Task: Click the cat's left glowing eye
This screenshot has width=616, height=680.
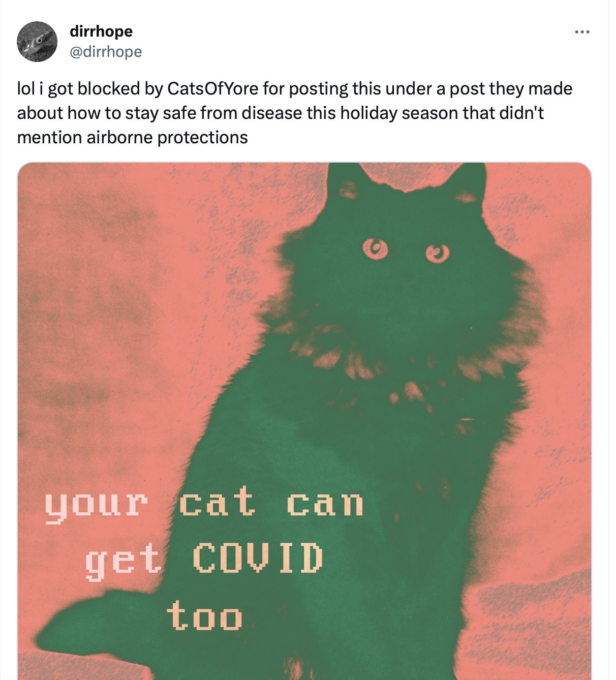Action: [x=375, y=249]
